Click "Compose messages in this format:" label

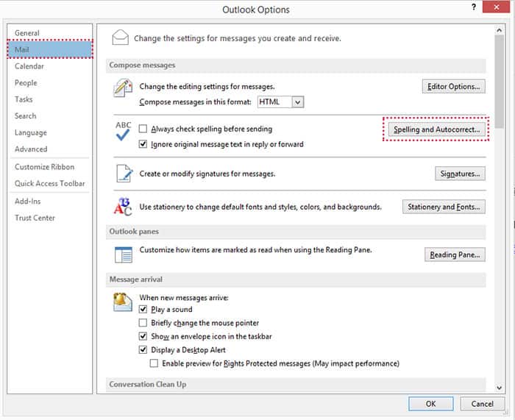(x=196, y=102)
